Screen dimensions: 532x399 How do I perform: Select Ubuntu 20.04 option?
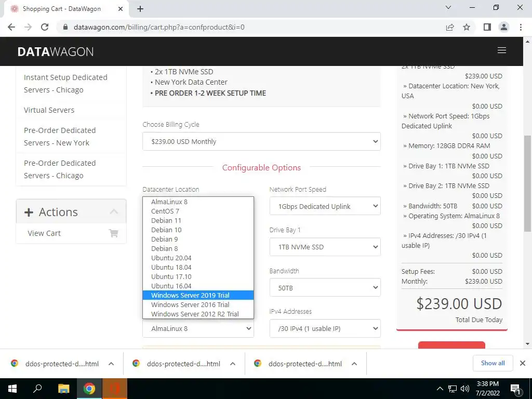(x=198, y=258)
